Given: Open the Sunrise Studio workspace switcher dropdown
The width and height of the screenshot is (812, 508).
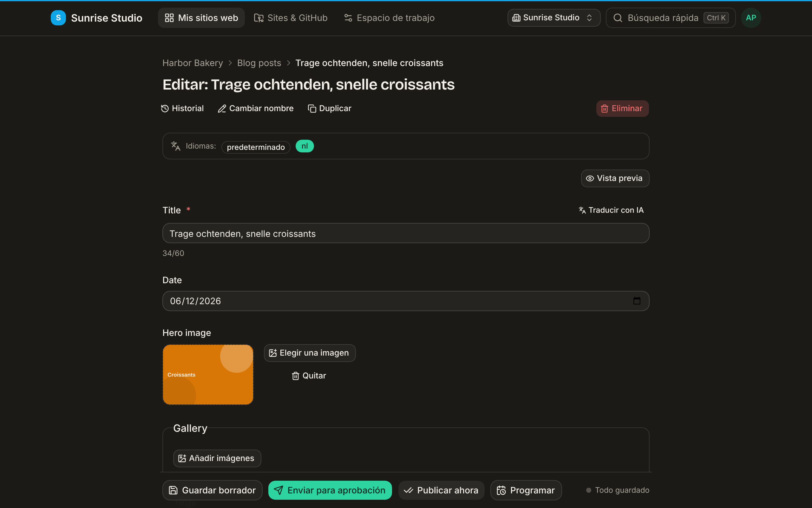Looking at the screenshot, I should [x=553, y=18].
